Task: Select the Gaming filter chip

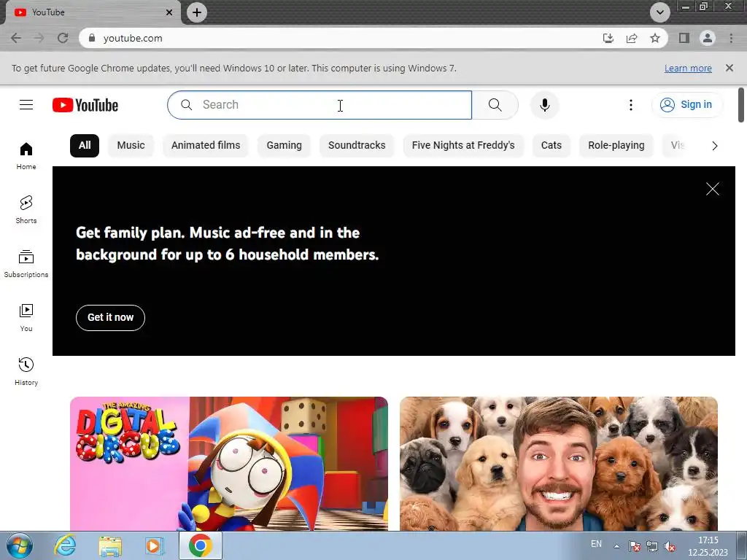Action: pos(284,146)
